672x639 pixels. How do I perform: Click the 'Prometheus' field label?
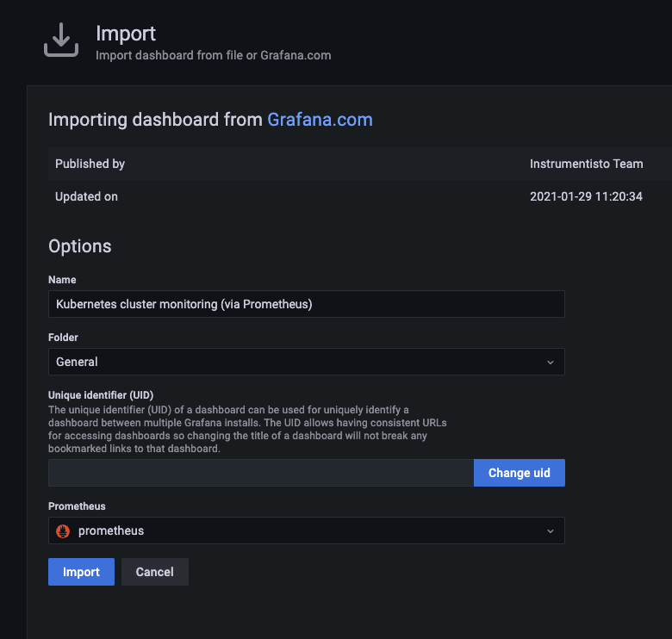[77, 506]
